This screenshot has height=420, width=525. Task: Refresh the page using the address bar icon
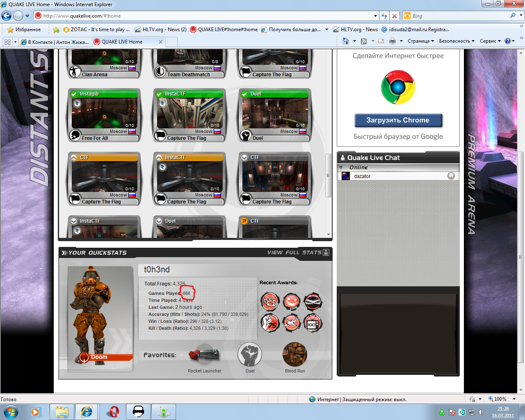[x=384, y=16]
